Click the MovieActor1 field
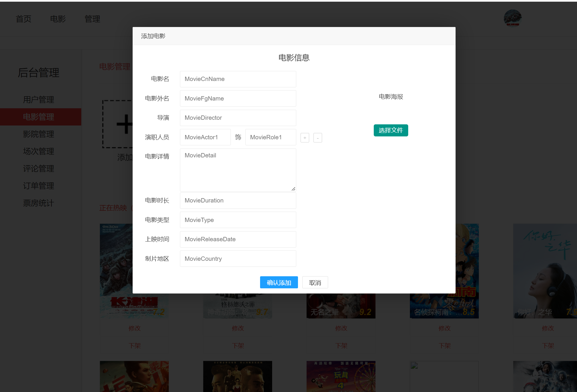This screenshot has width=577, height=392. pyautogui.click(x=205, y=137)
